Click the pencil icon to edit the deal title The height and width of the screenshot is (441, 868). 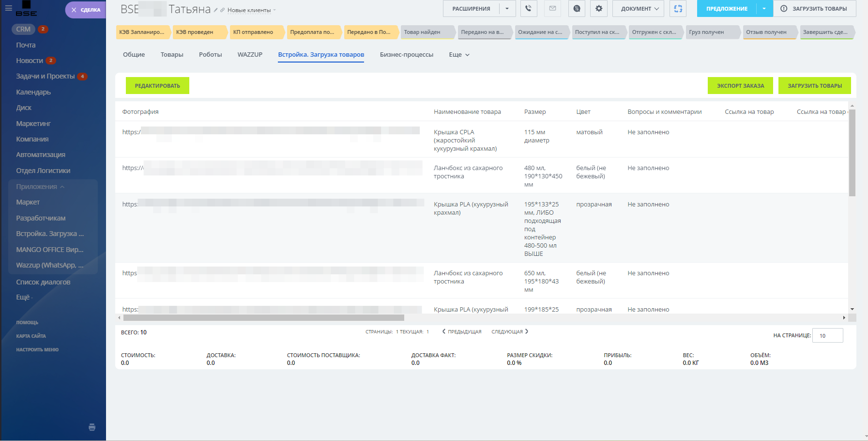[x=216, y=10]
